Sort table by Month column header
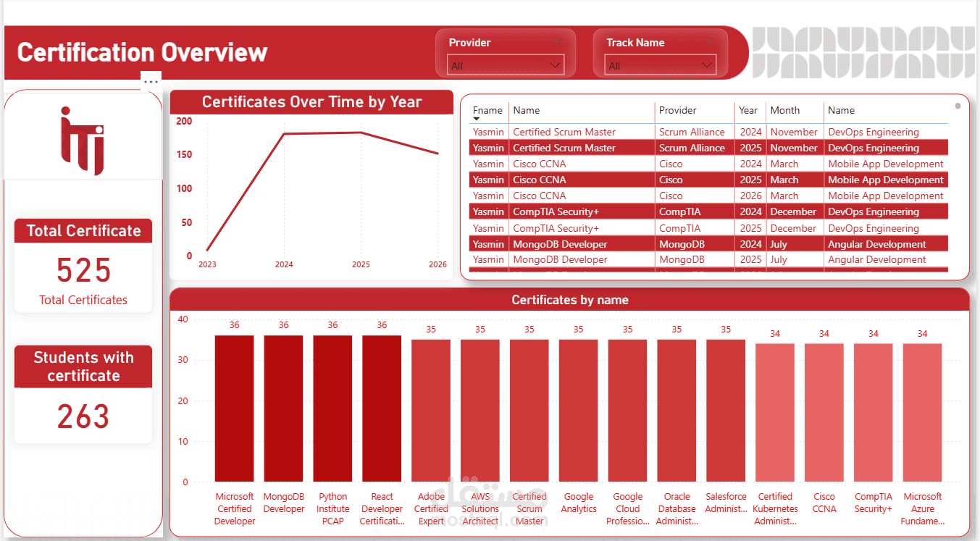 pyautogui.click(x=784, y=110)
